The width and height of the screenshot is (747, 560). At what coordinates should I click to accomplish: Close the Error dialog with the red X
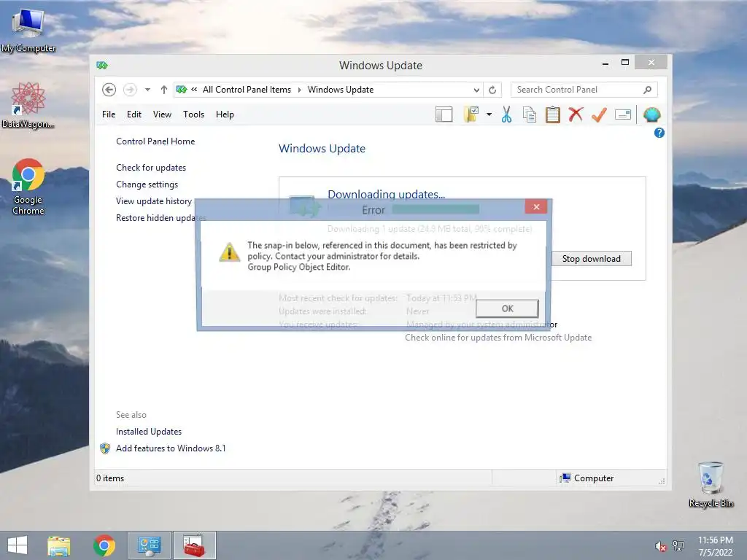pos(536,206)
